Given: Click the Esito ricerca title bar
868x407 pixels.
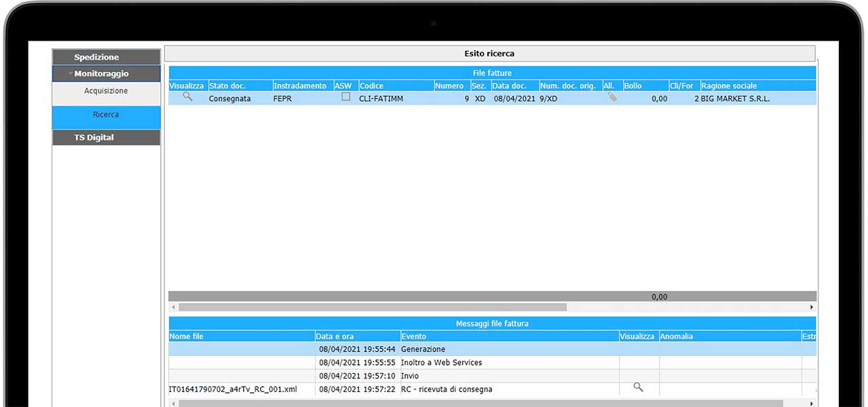Looking at the screenshot, I should click(x=489, y=54).
